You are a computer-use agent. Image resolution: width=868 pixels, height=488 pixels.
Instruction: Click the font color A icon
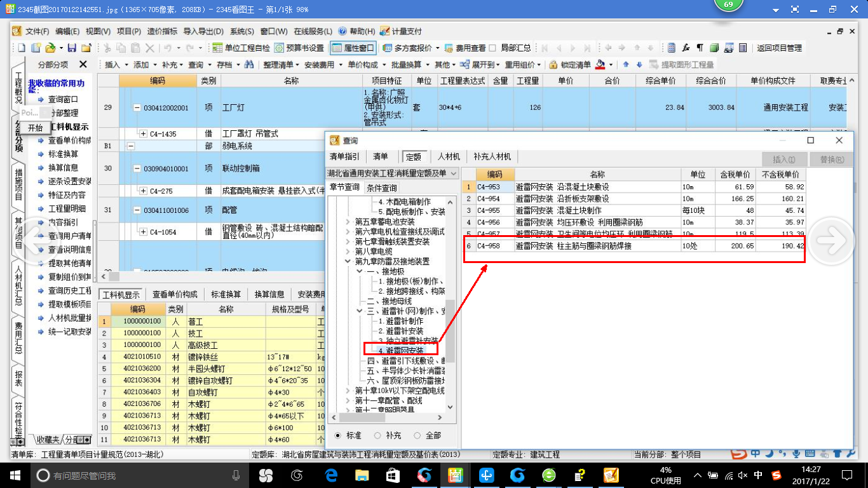point(600,64)
